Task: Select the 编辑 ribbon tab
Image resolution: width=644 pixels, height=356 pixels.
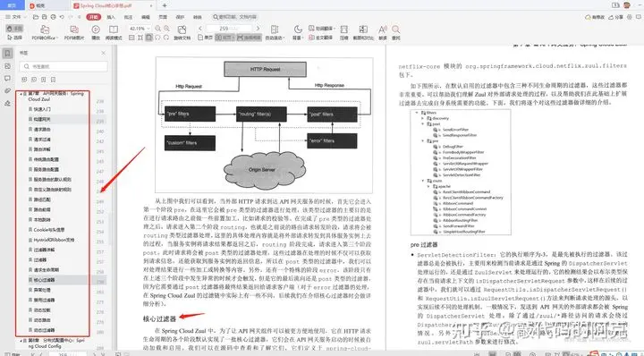Action: tap(146, 17)
